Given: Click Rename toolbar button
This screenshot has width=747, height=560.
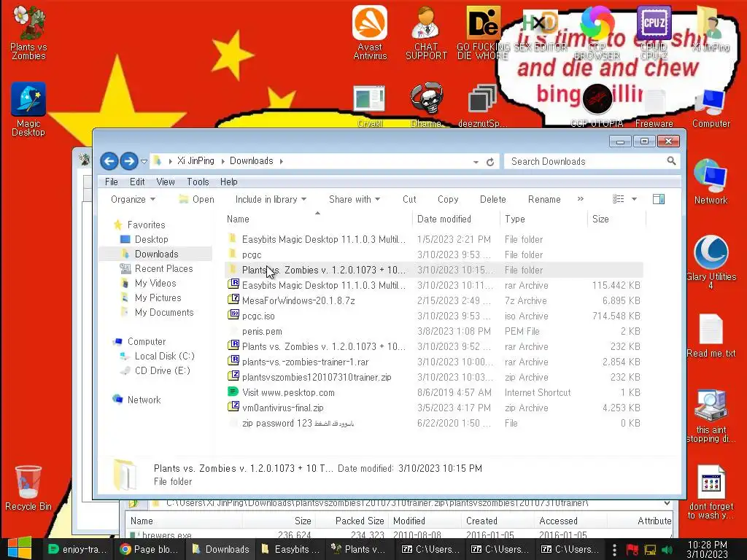Looking at the screenshot, I should click(544, 199).
